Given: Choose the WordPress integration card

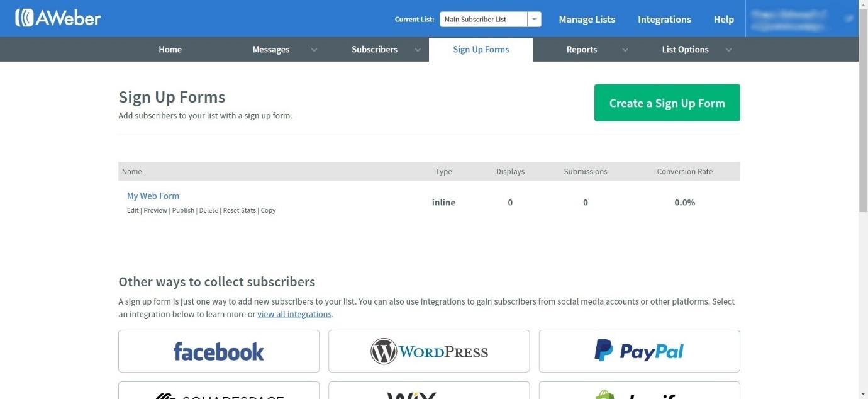Looking at the screenshot, I should click(429, 351).
